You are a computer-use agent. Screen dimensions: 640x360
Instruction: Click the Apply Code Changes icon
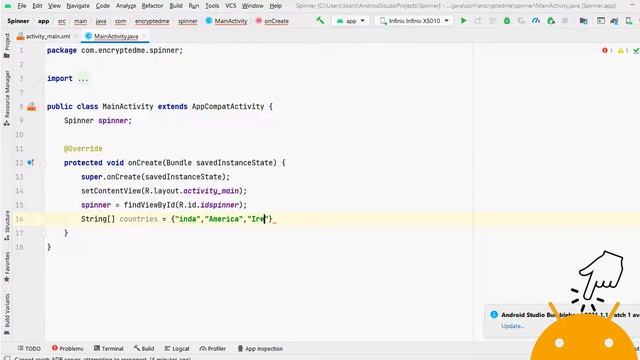(492, 20)
